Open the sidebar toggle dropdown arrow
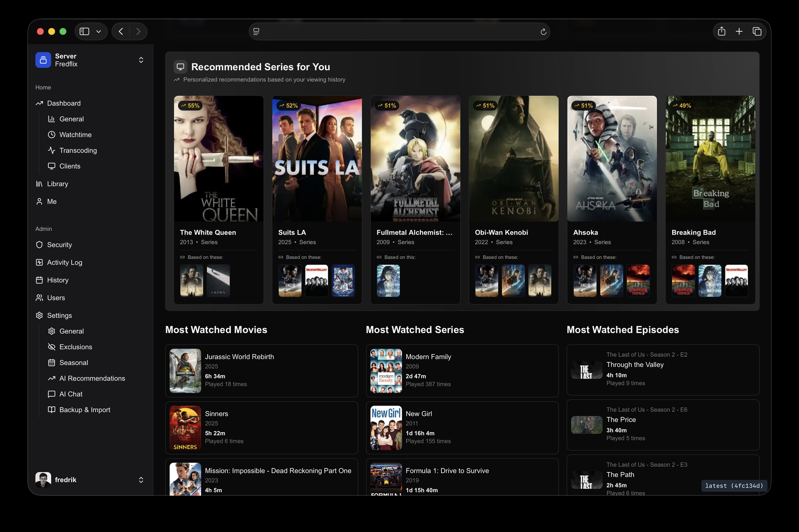The height and width of the screenshot is (532, 799). click(99, 32)
